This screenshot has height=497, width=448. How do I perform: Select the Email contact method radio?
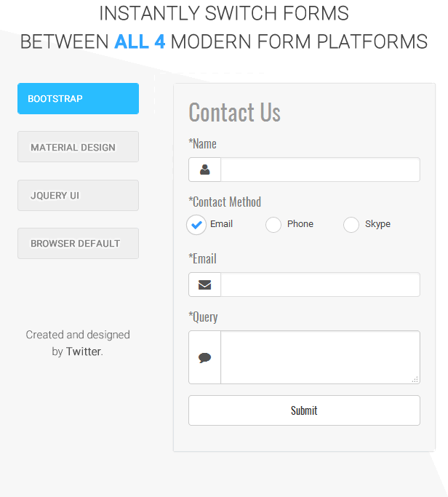click(x=196, y=224)
